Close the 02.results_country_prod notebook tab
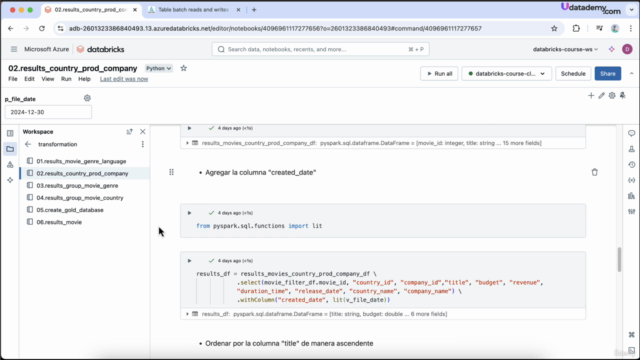 click(135, 9)
